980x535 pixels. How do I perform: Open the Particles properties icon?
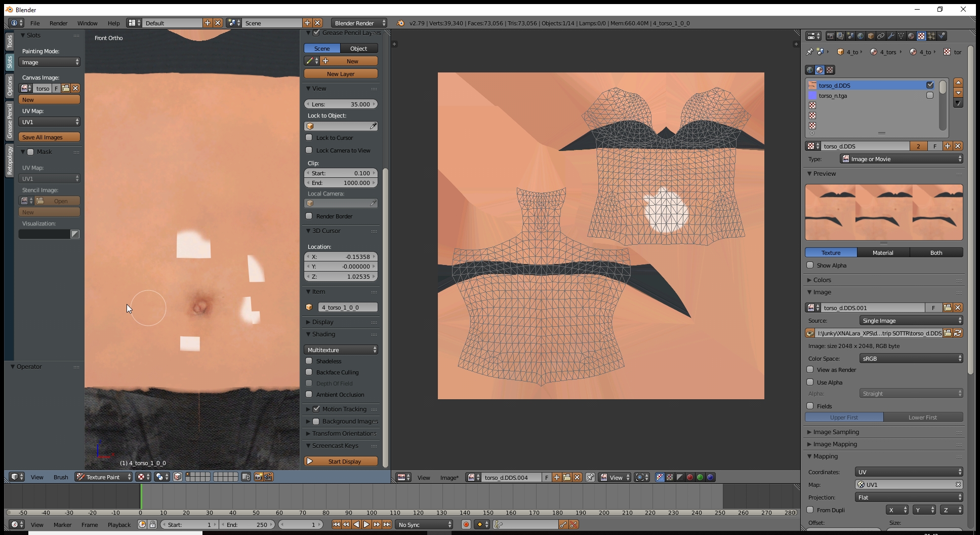[932, 36]
